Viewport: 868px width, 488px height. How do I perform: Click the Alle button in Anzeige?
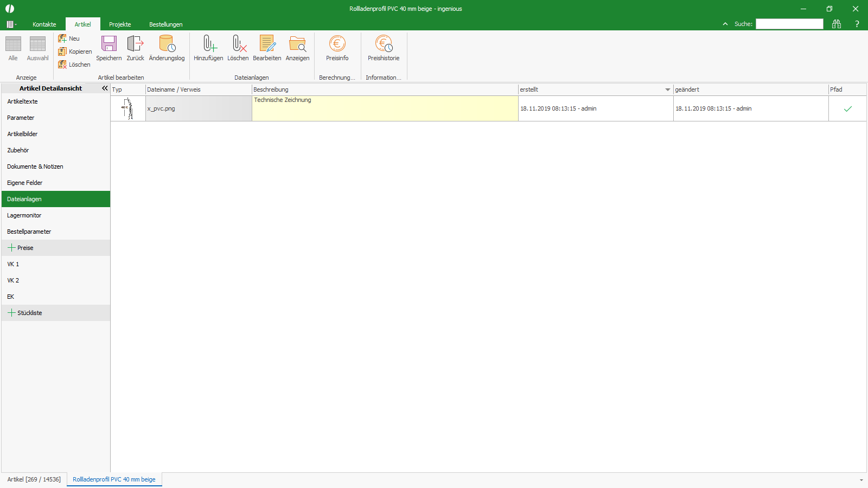[x=12, y=49]
